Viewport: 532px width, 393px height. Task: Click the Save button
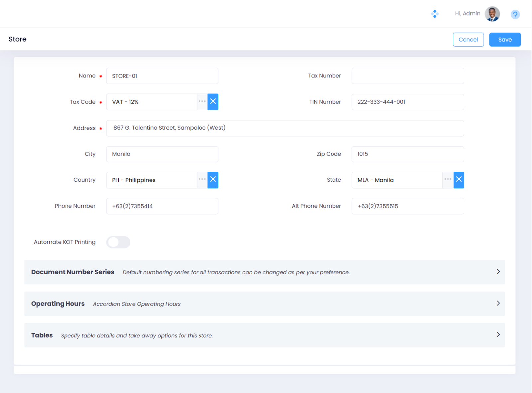point(504,40)
